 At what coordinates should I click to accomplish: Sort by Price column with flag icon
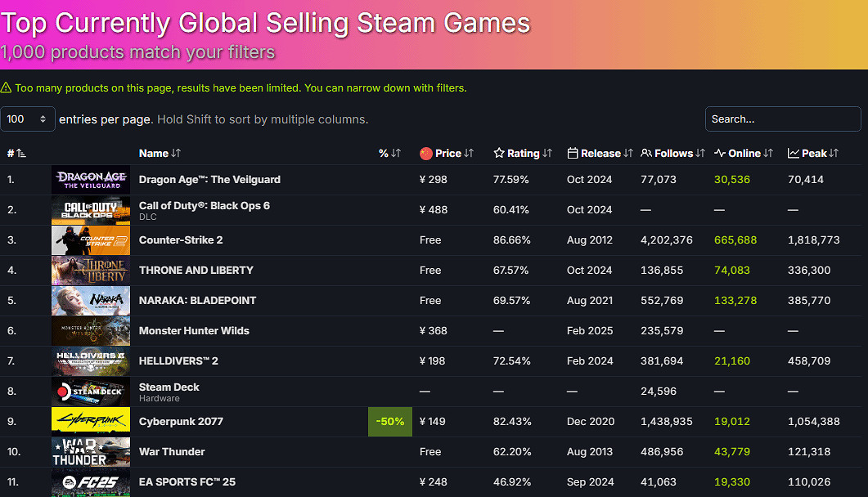[447, 153]
